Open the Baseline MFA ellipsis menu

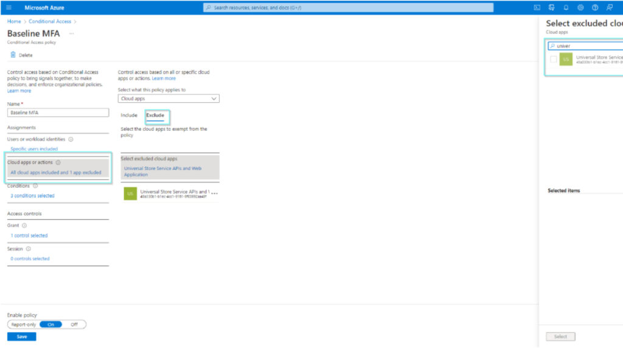[x=71, y=33]
